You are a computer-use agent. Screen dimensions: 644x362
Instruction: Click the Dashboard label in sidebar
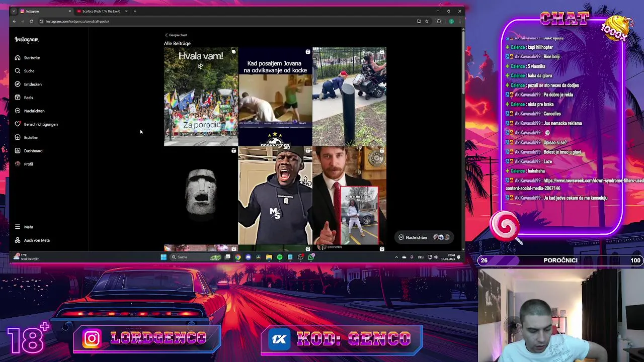click(33, 151)
